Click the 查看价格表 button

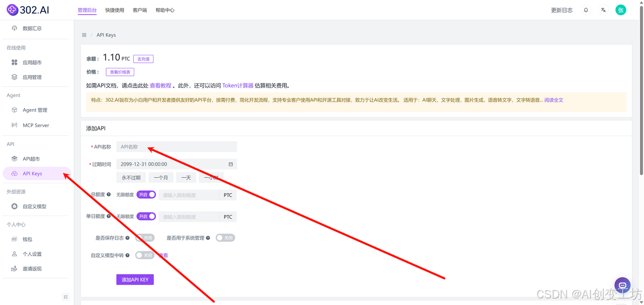coord(120,72)
